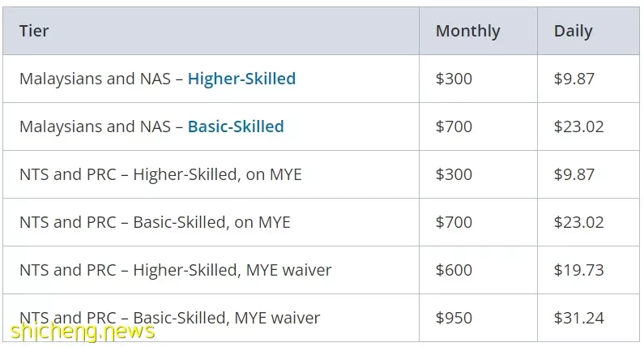This screenshot has height=347, width=644.
Task: Select the Malaysians and NAS Higher-Skilled row text
Action: [157, 79]
